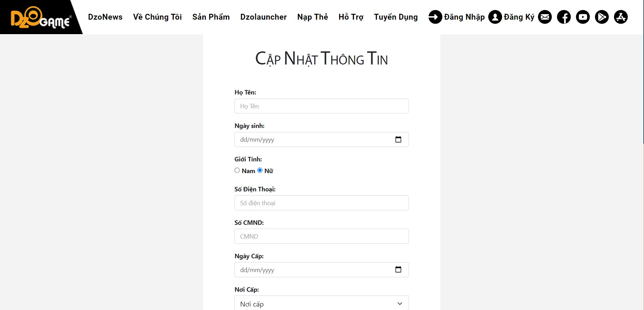644x310 pixels.
Task: Open the DzoNews menu item
Action: pos(105,17)
